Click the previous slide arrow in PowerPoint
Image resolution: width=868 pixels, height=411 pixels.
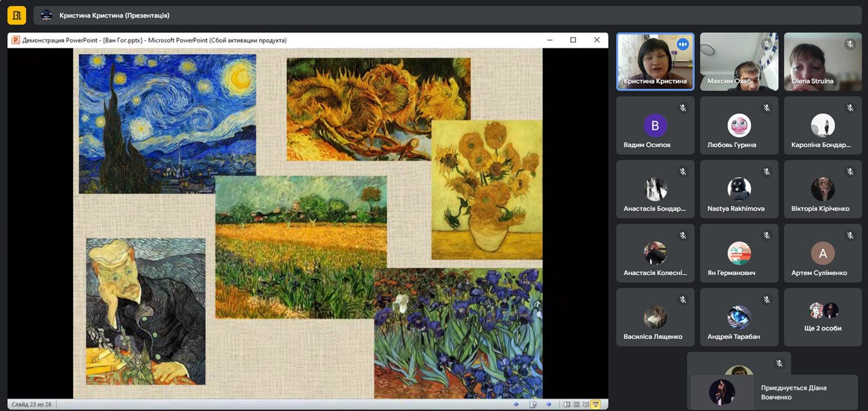point(516,405)
